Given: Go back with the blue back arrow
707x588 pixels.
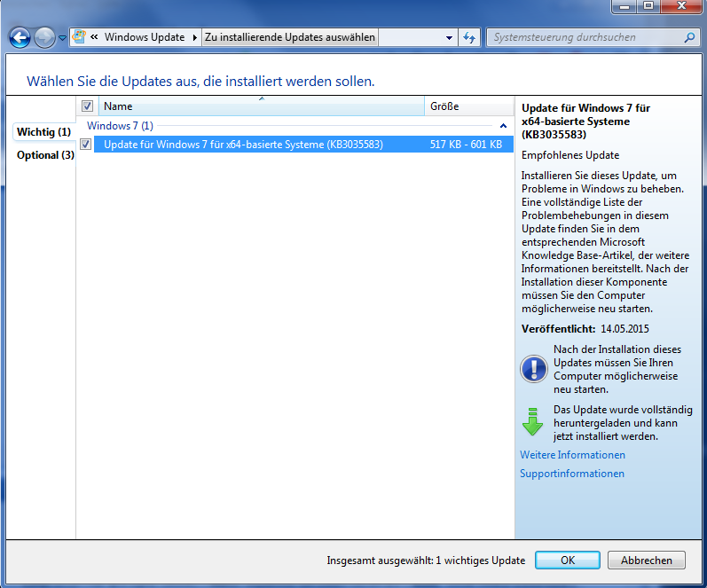Looking at the screenshot, I should 20,37.
